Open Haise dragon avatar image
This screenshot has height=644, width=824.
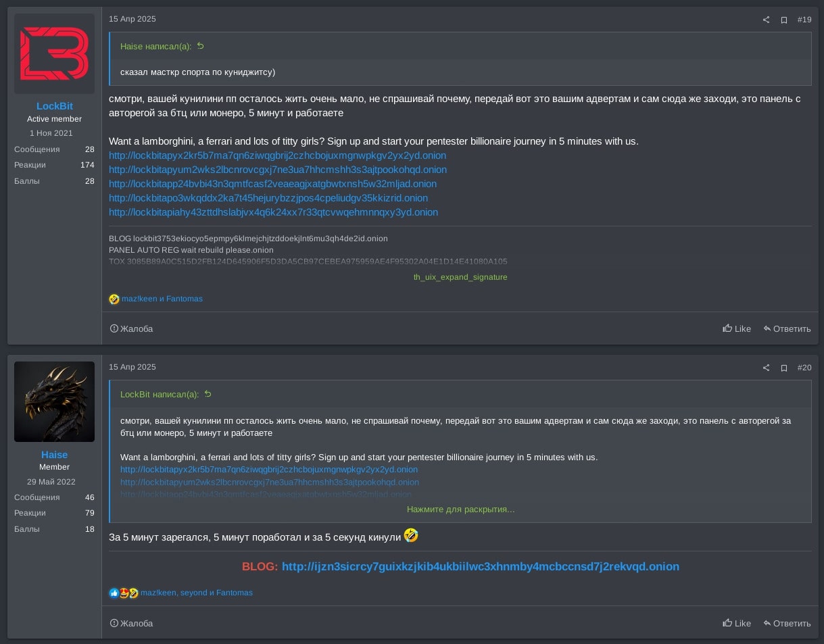54,401
